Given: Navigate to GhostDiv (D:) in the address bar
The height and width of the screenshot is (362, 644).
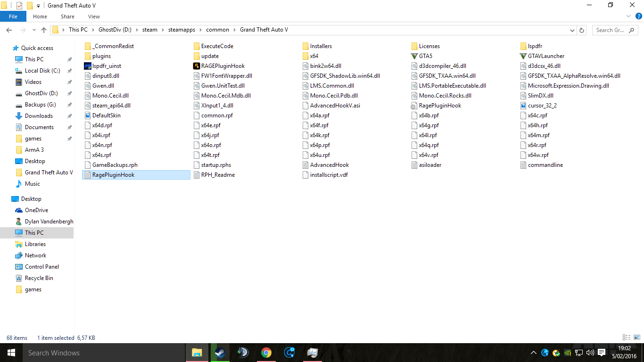Looking at the screenshot, I should [x=115, y=30].
